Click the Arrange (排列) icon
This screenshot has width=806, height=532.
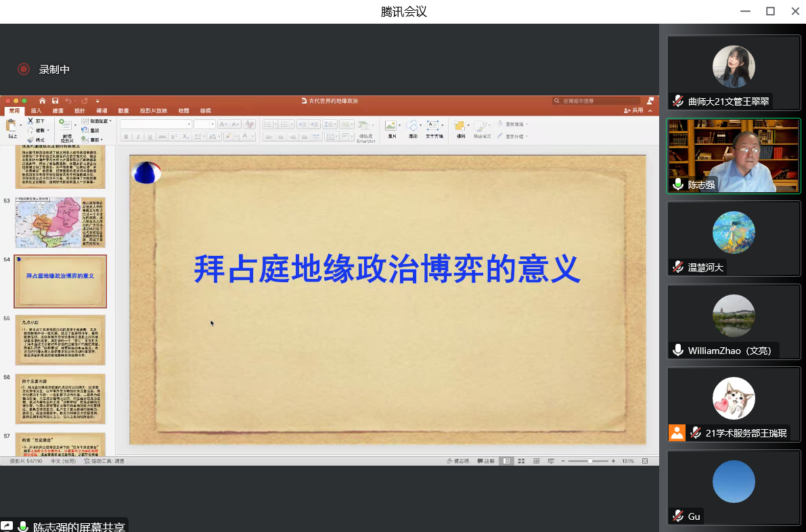coord(460,127)
